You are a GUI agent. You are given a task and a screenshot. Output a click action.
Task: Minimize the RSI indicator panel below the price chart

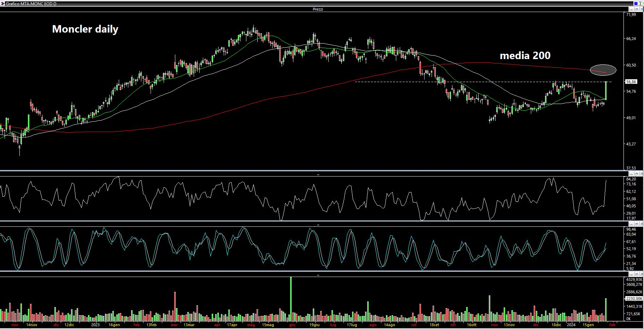click(x=632, y=174)
